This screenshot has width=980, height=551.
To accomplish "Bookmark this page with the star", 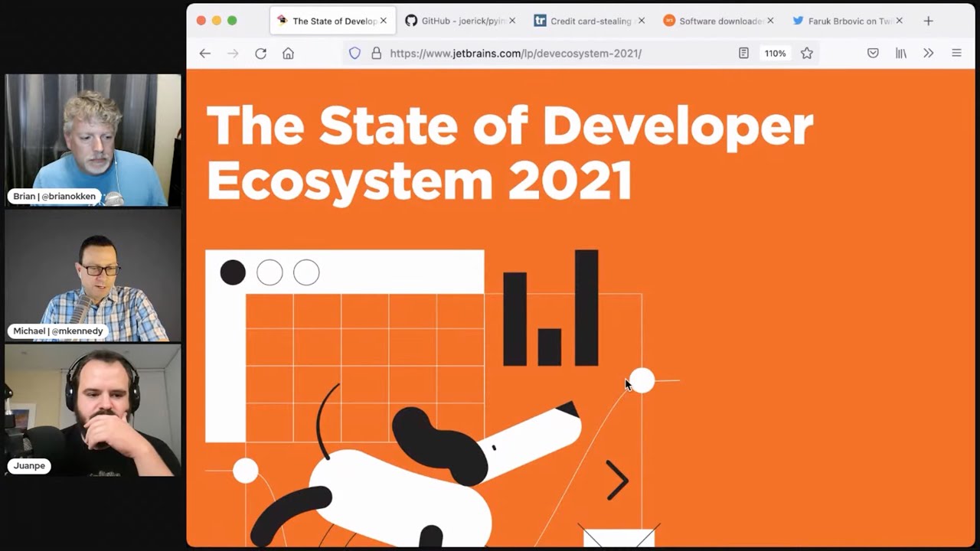I will (806, 54).
